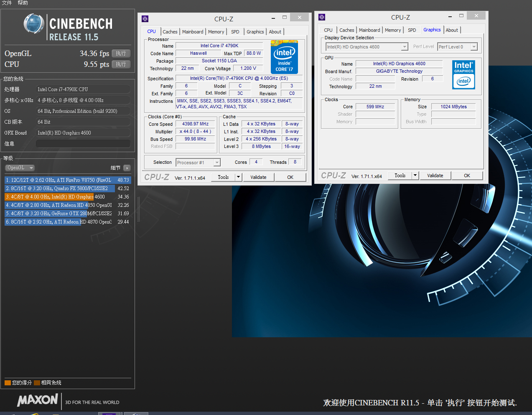Viewport: 532px width, 415px height.
Task: Switch to About tab in left CPU-Z
Action: click(x=275, y=32)
